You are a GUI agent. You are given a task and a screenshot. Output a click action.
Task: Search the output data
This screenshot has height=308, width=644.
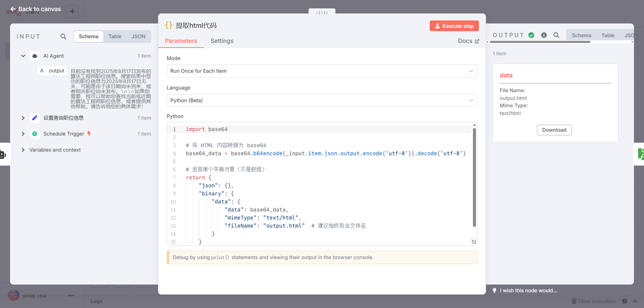coord(556,35)
